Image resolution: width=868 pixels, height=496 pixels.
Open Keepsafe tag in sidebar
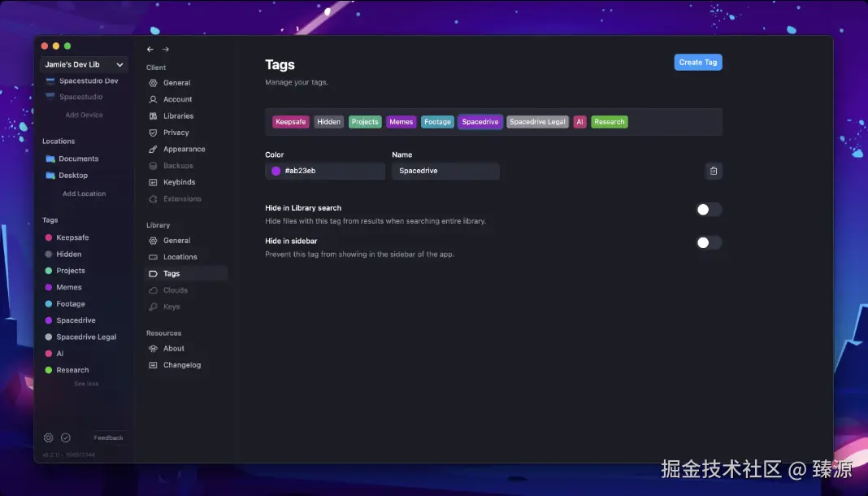(x=67, y=237)
